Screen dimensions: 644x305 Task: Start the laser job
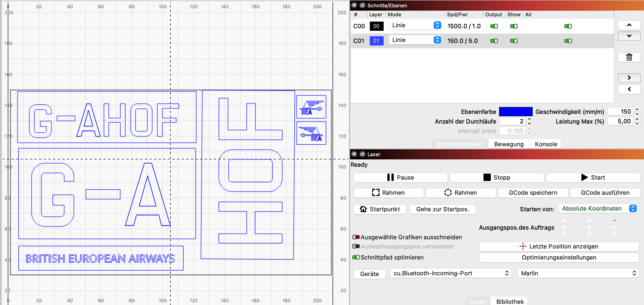[593, 178]
